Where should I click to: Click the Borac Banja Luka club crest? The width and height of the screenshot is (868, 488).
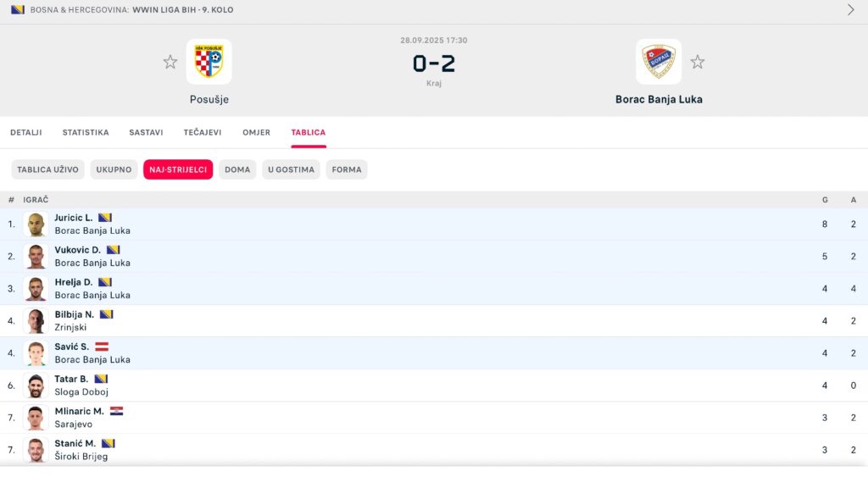pos(659,62)
